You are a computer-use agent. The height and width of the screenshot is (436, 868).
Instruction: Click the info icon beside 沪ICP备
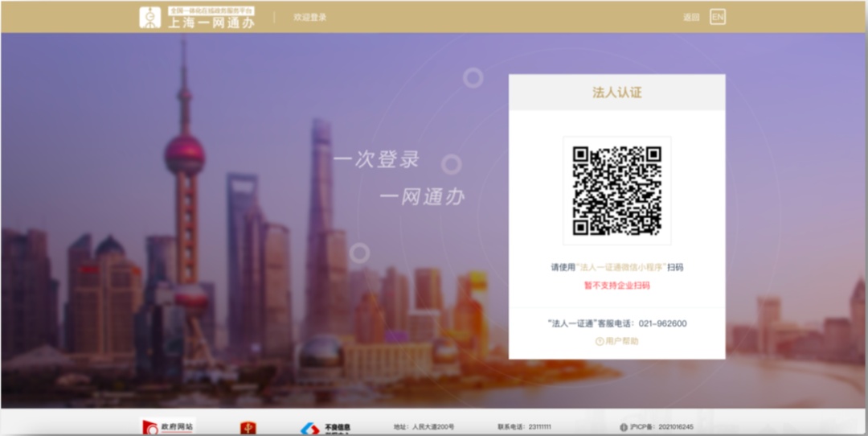pos(624,427)
